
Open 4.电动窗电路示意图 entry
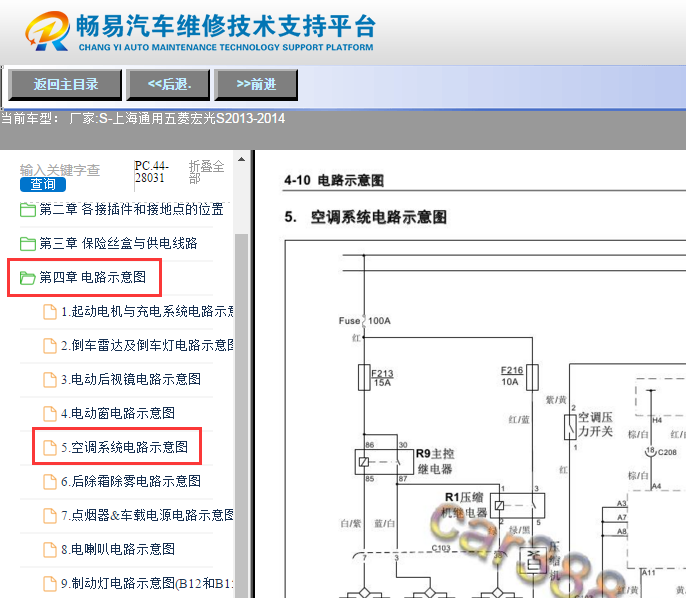(x=118, y=413)
